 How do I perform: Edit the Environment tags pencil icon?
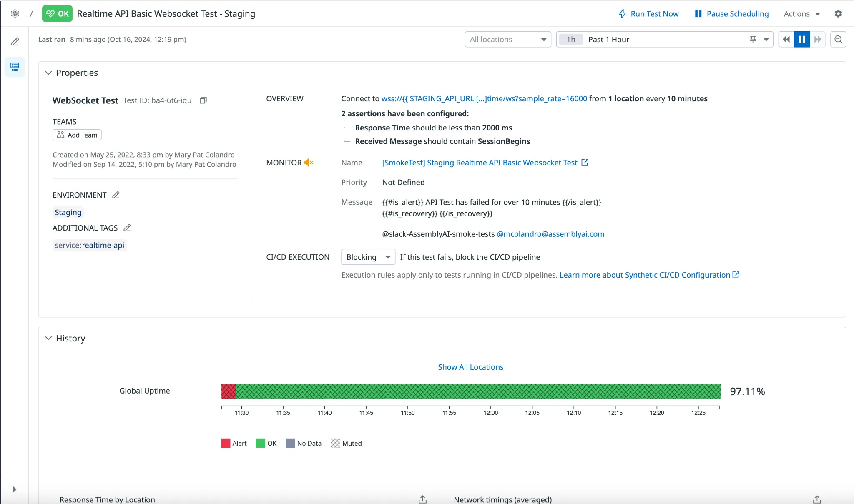116,195
